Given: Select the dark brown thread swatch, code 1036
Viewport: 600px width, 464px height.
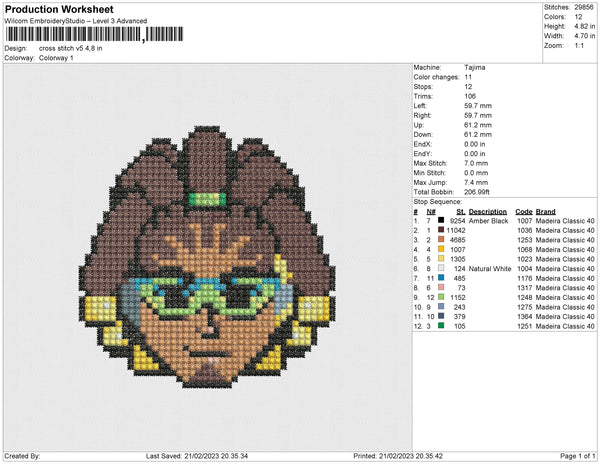Looking at the screenshot, I should coord(441,230).
